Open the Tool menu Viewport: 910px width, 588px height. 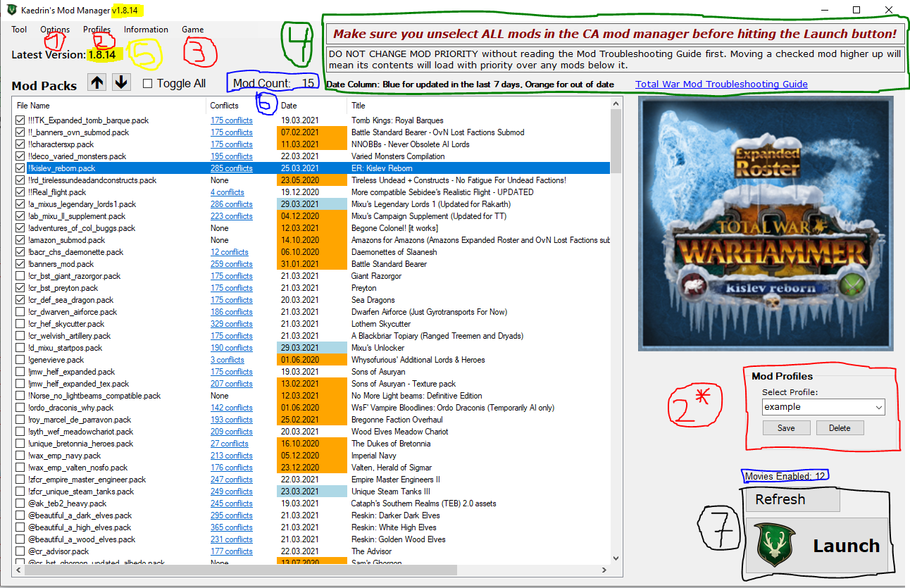[19, 30]
